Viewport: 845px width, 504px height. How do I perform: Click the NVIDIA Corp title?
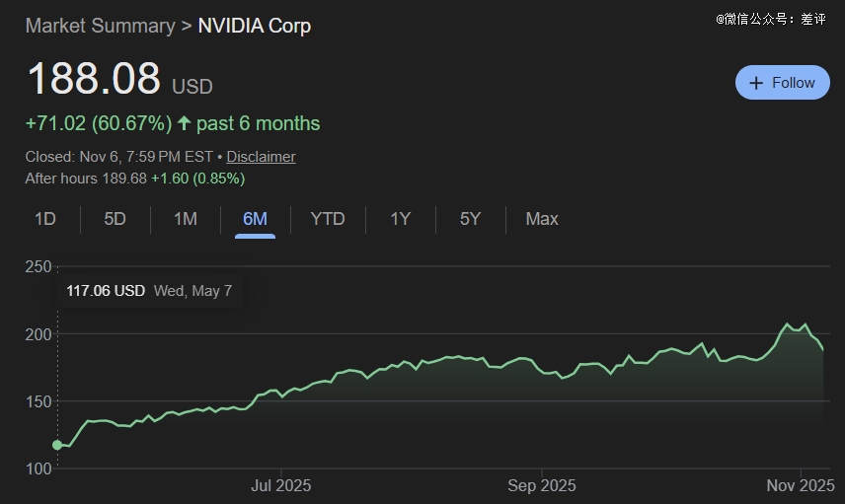coord(255,26)
